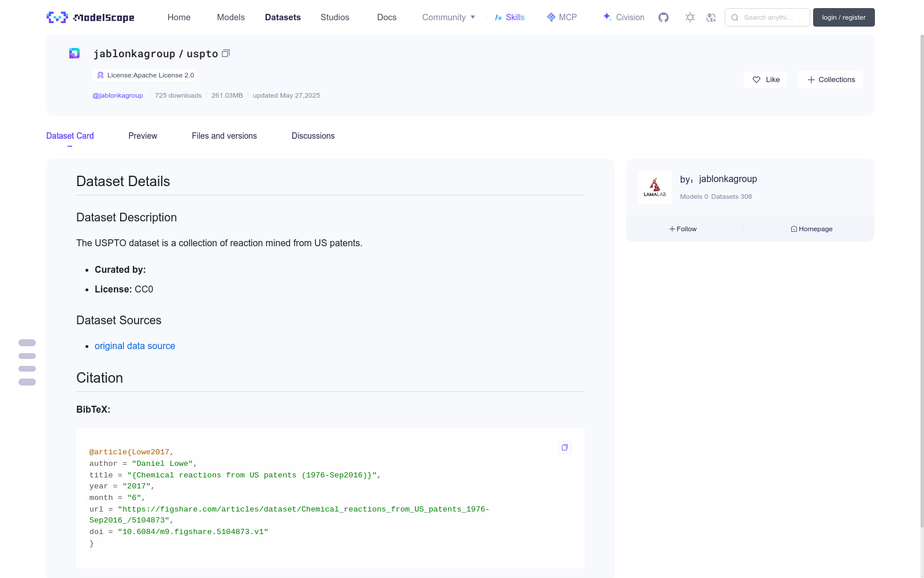Open the Civision nav link

tap(624, 17)
